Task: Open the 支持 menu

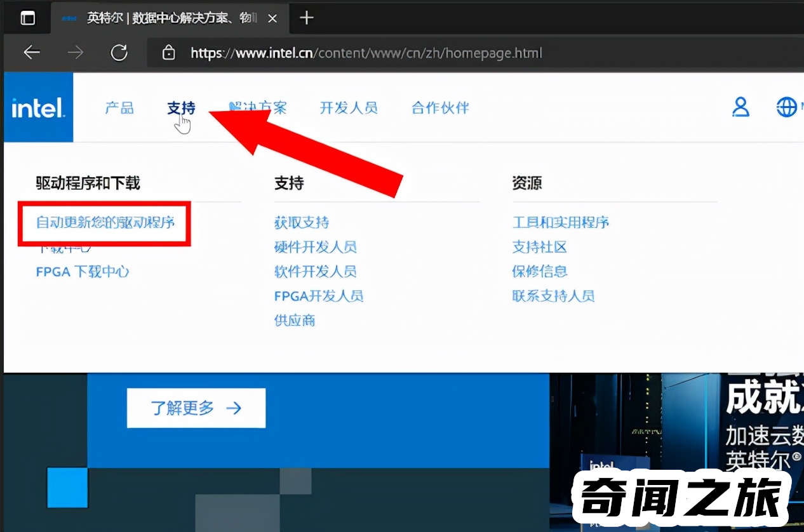Action: [181, 108]
